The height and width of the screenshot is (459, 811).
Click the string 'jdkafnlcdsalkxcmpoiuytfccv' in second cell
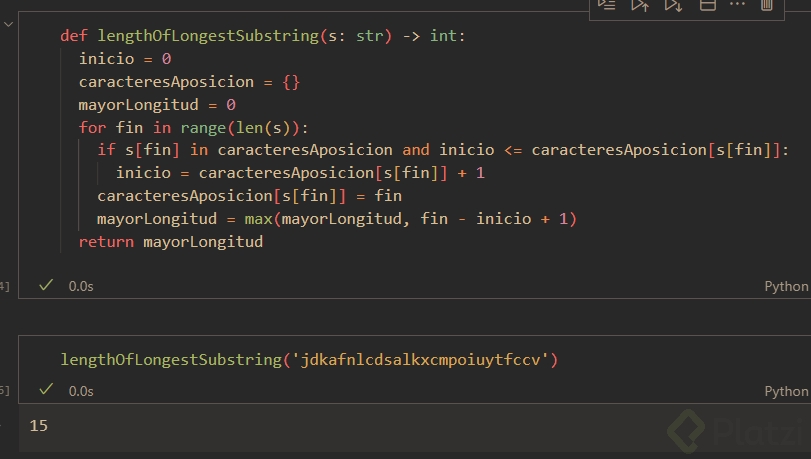pyautogui.click(x=420, y=360)
